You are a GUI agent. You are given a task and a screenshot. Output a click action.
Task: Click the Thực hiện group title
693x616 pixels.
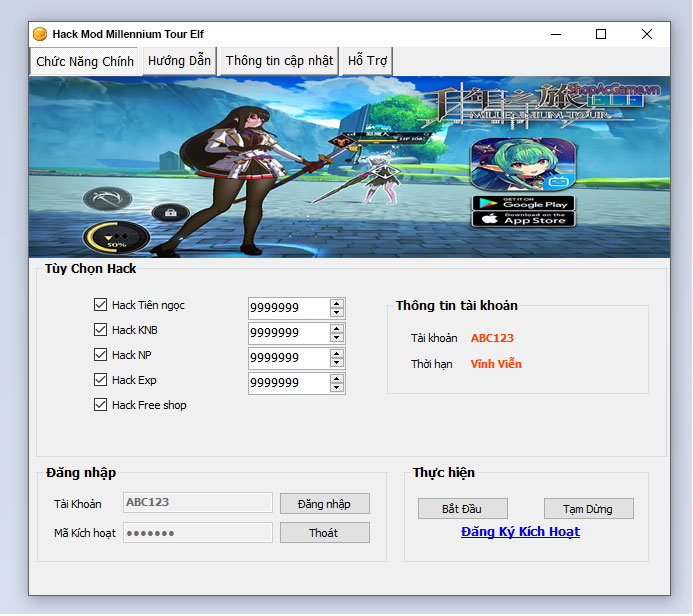[x=444, y=473]
